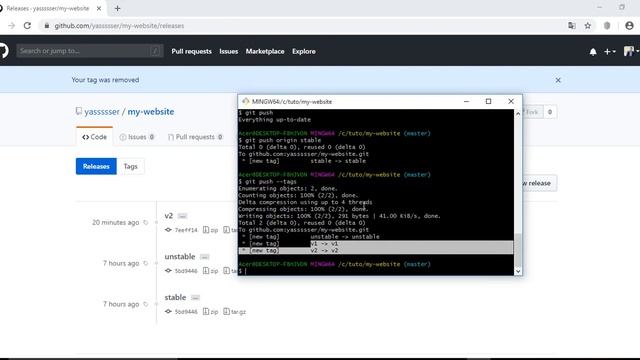This screenshot has height=360, width=640.
Task: Open Issues in top navigation
Action: (229, 51)
